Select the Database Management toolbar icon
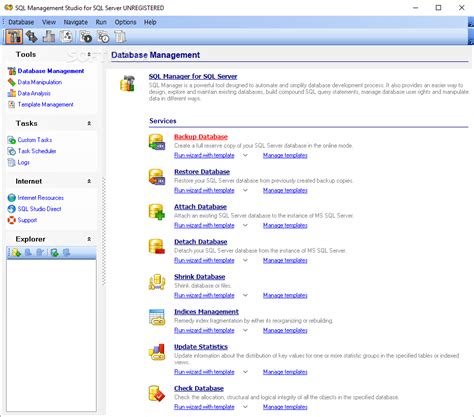The width and height of the screenshot is (474, 417). coord(14,36)
